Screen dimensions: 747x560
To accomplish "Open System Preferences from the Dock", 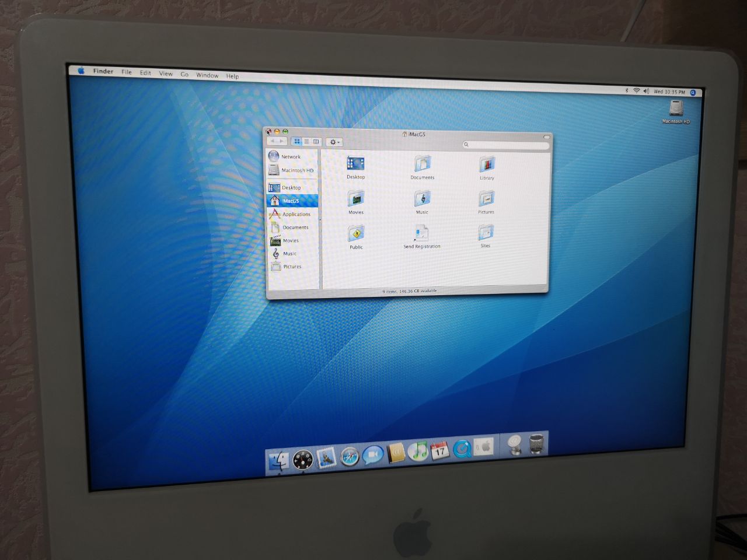I will 483,447.
